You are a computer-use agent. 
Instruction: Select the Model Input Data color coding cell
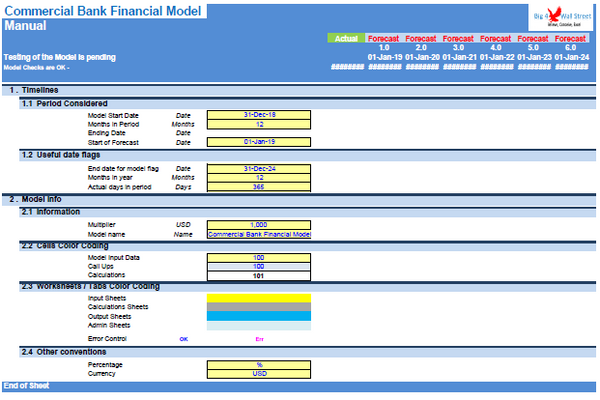pos(259,258)
